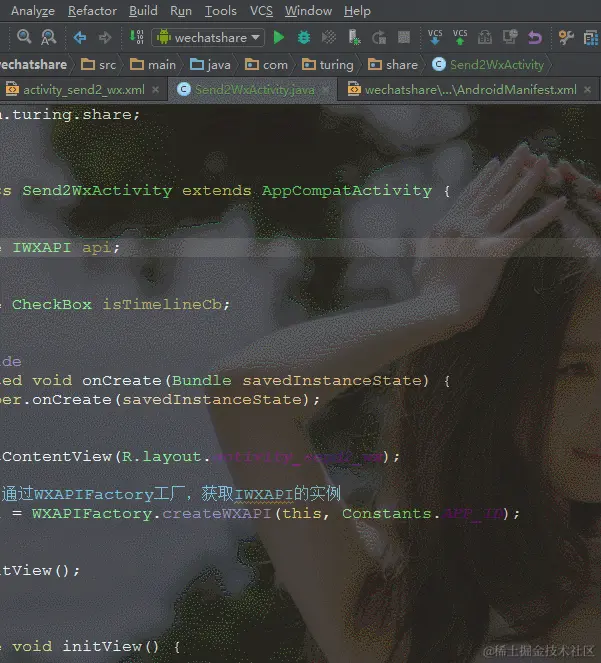The image size is (601, 663).
Task: Select the java folder breadcrumb
Action: pos(210,65)
